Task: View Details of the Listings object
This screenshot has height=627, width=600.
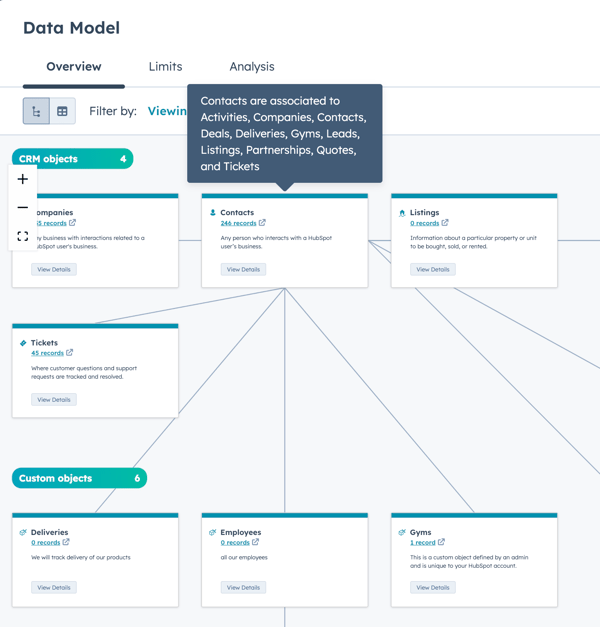Action: pos(433,269)
